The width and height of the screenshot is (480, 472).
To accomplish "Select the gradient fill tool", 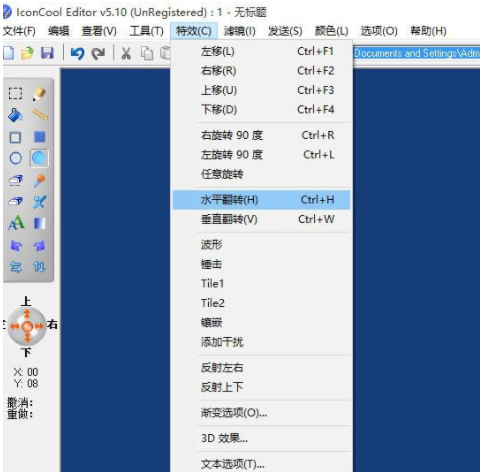I will (39, 223).
